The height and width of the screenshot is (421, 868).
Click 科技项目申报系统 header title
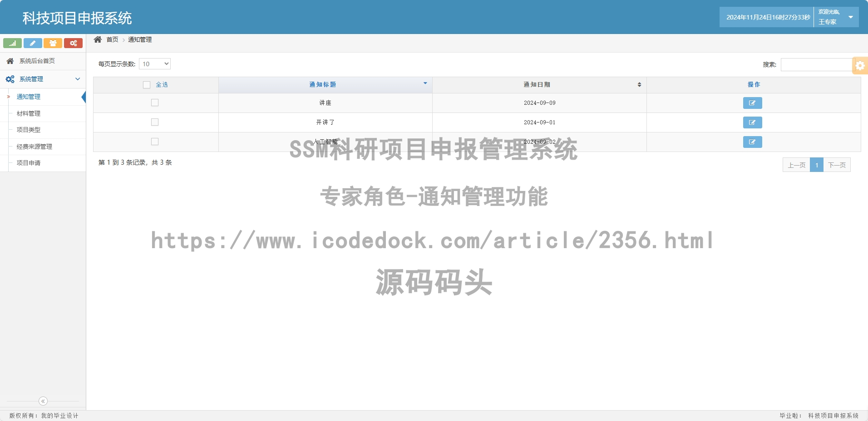coord(77,18)
